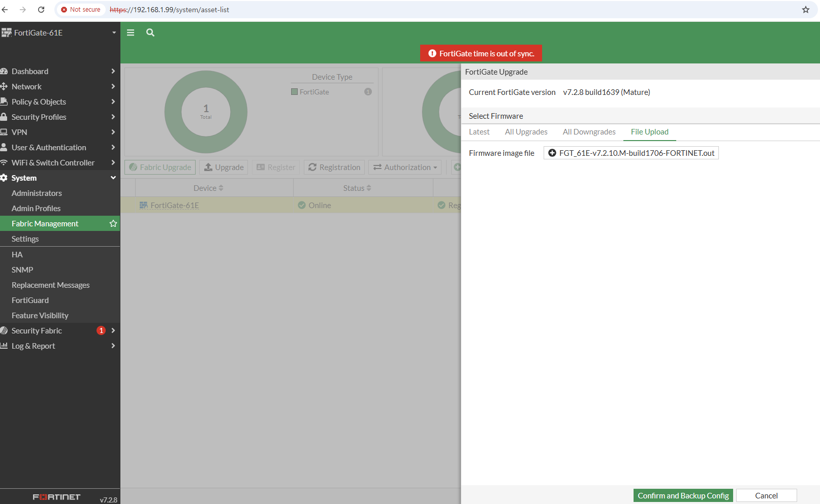
Task: Expand the Network menu chevron
Action: click(113, 86)
